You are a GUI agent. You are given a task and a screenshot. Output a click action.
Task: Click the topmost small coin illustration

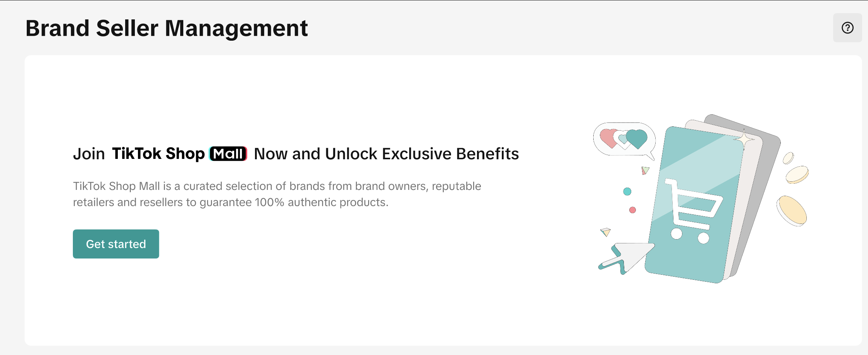[788, 158]
